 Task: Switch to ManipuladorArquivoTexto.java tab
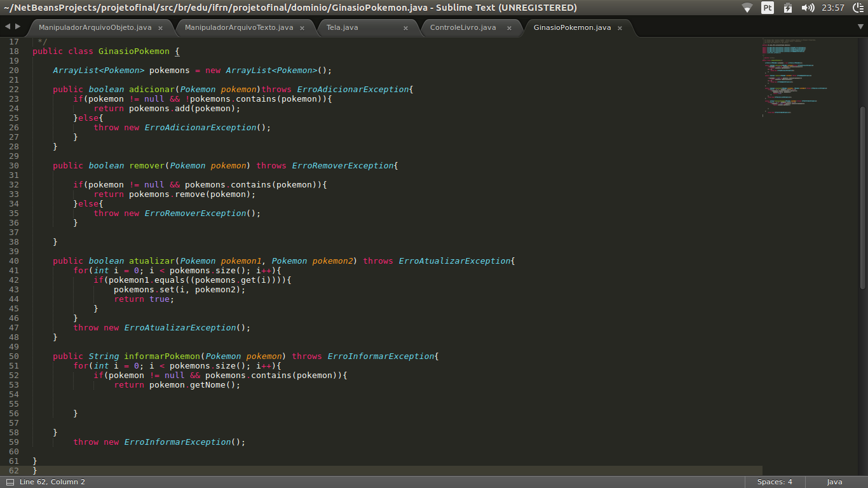click(x=239, y=28)
